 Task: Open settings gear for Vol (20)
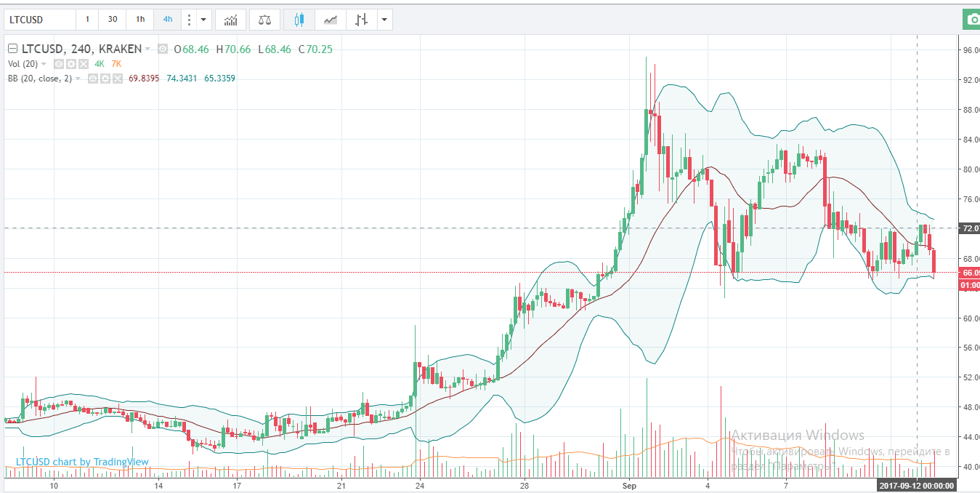(x=71, y=64)
